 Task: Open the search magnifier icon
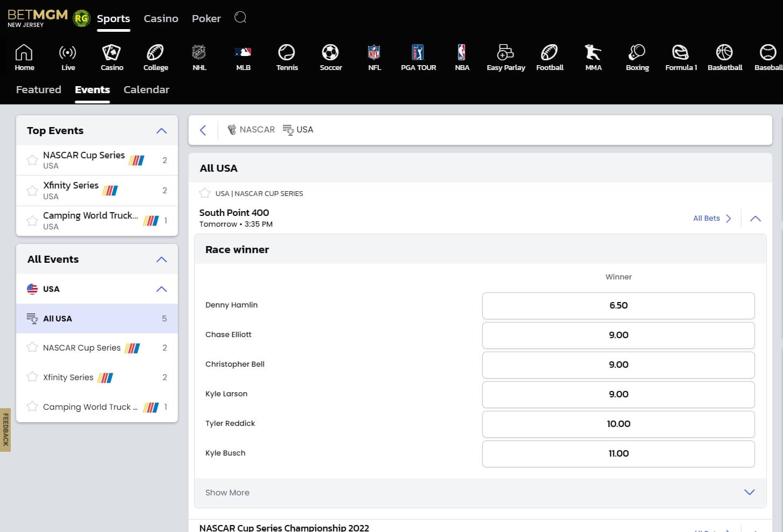pyautogui.click(x=240, y=18)
